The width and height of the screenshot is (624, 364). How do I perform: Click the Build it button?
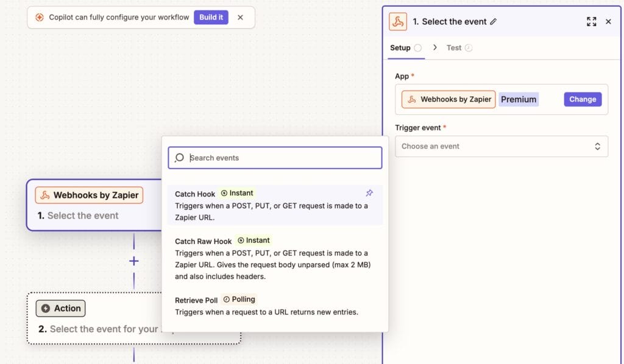pos(211,17)
